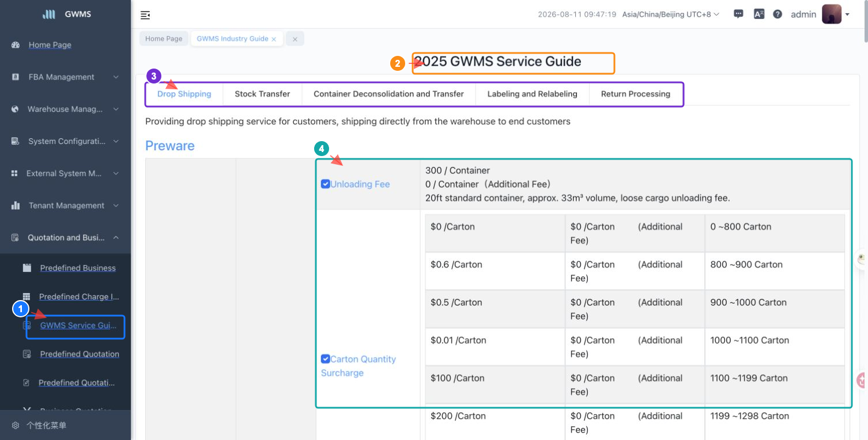Click the Warehouse Management globe icon
This screenshot has width=868, height=440.
tap(16, 109)
